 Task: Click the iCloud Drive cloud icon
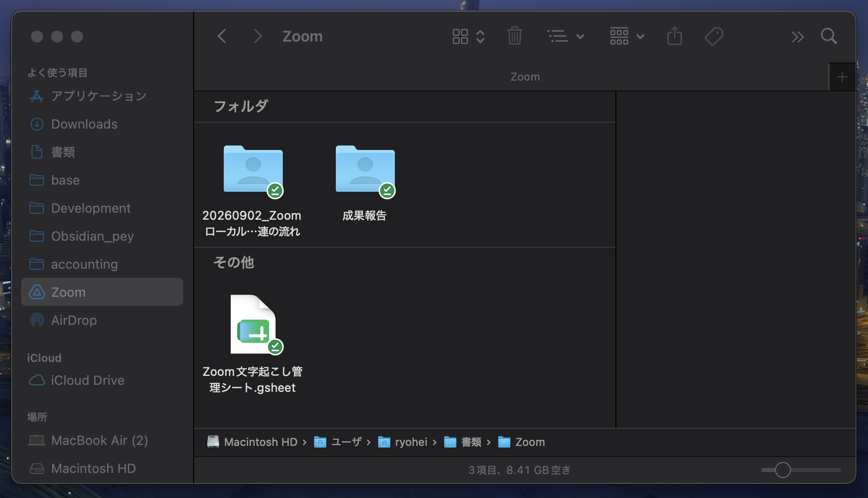pos(37,380)
